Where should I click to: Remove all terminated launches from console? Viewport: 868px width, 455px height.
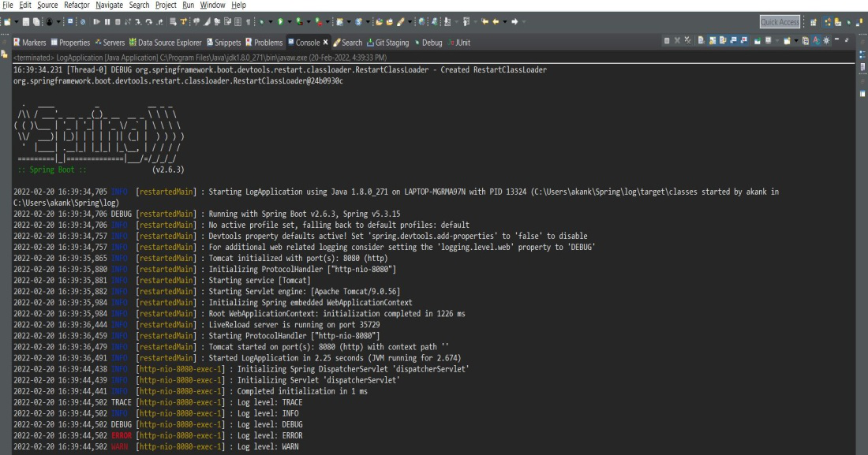coord(687,43)
